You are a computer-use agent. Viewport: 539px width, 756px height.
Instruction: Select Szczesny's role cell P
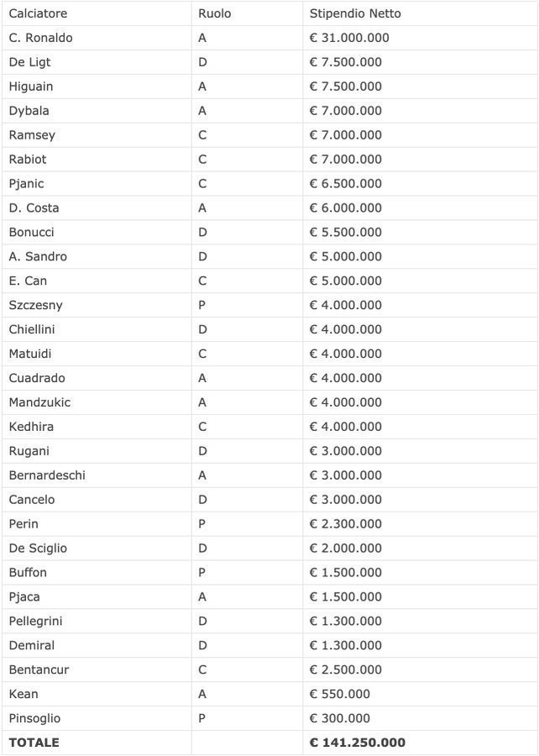(202, 305)
